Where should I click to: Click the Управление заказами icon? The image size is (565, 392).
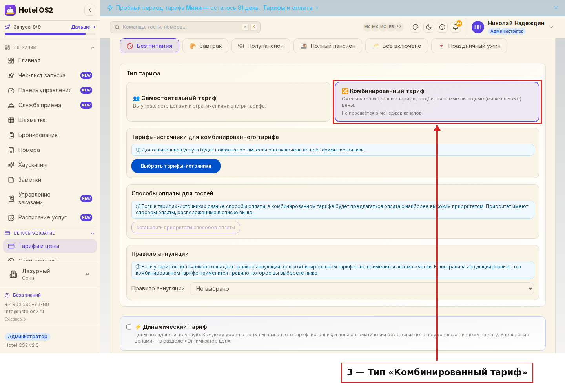(11, 199)
